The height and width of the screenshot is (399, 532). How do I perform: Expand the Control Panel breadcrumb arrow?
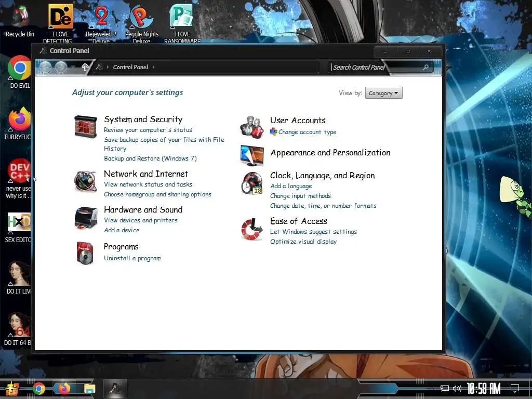tap(154, 67)
